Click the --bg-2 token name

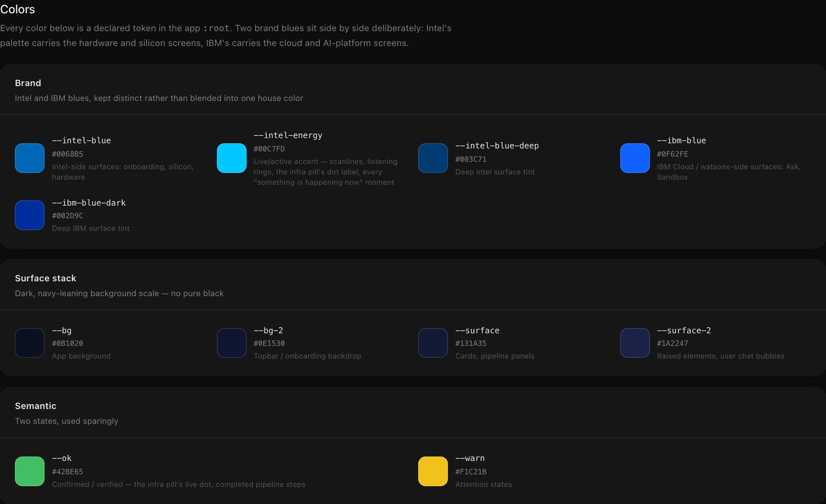point(268,330)
